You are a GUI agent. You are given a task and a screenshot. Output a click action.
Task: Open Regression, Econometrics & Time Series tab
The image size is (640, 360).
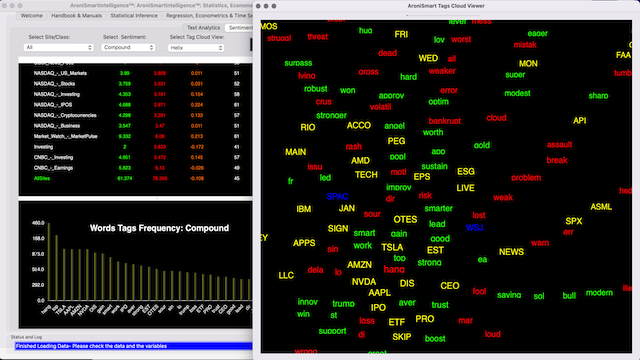209,16
